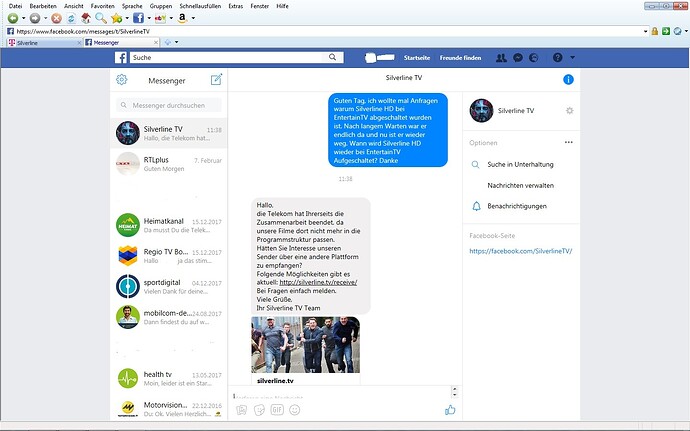
Task: Expand the Amazon toolbar button dropdown
Action: click(193, 18)
